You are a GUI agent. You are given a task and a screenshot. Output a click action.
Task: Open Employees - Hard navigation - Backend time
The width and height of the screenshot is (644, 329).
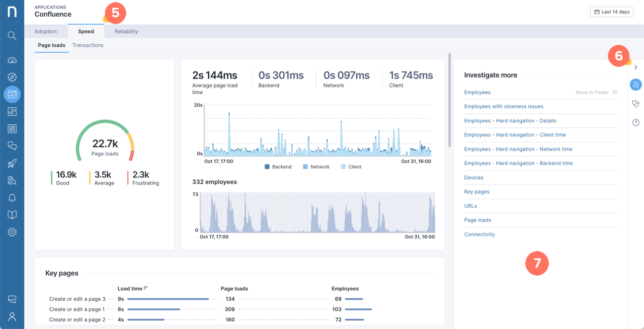click(519, 163)
